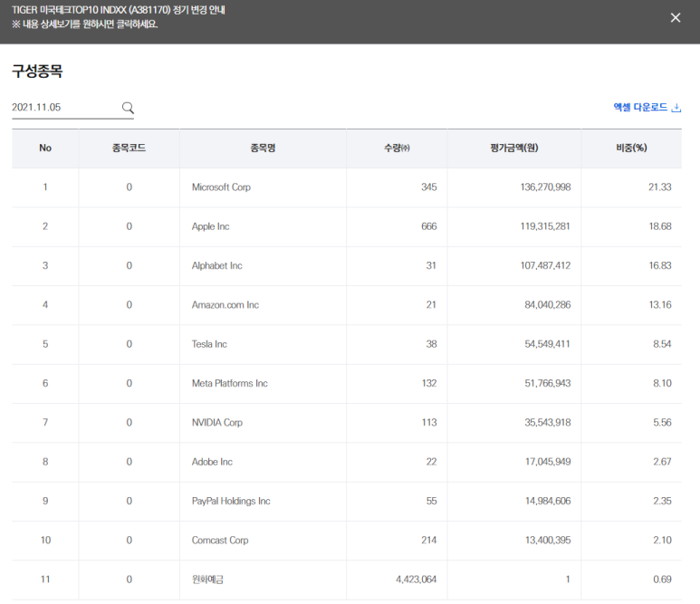Click the No column header

pos(45,148)
